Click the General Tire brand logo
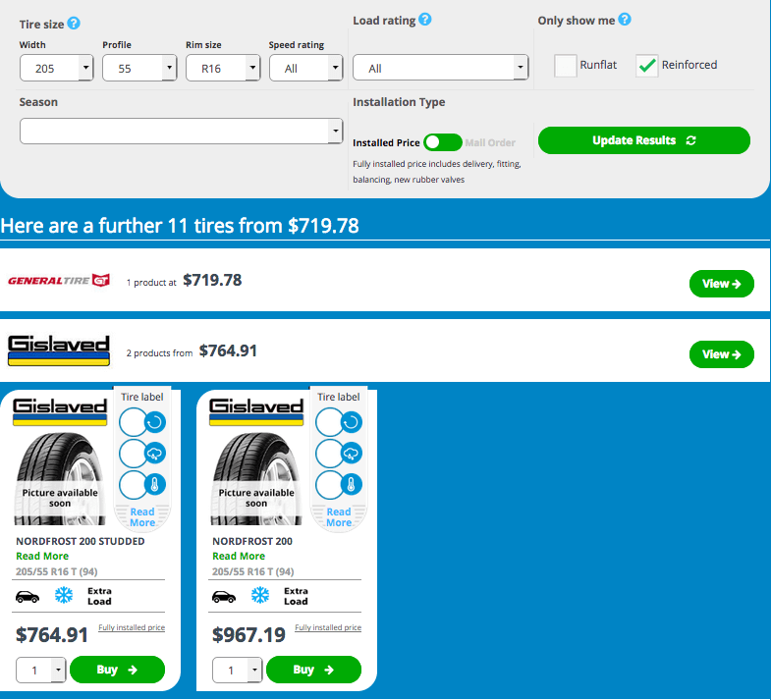The image size is (771, 700). pos(59,281)
